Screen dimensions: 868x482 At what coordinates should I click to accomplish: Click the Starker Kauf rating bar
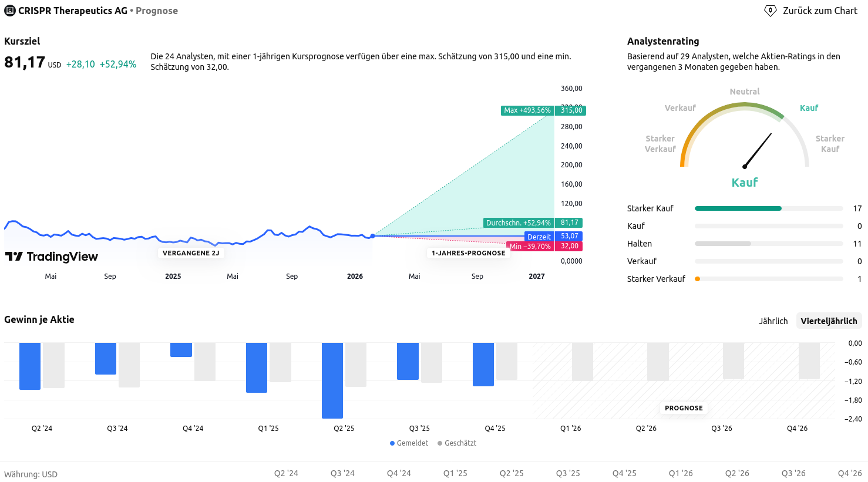point(738,208)
